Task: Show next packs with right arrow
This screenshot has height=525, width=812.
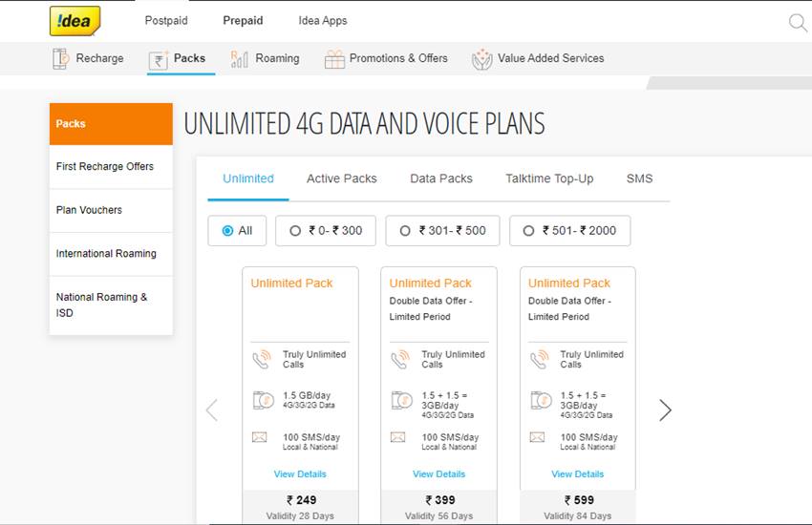Action: point(666,410)
